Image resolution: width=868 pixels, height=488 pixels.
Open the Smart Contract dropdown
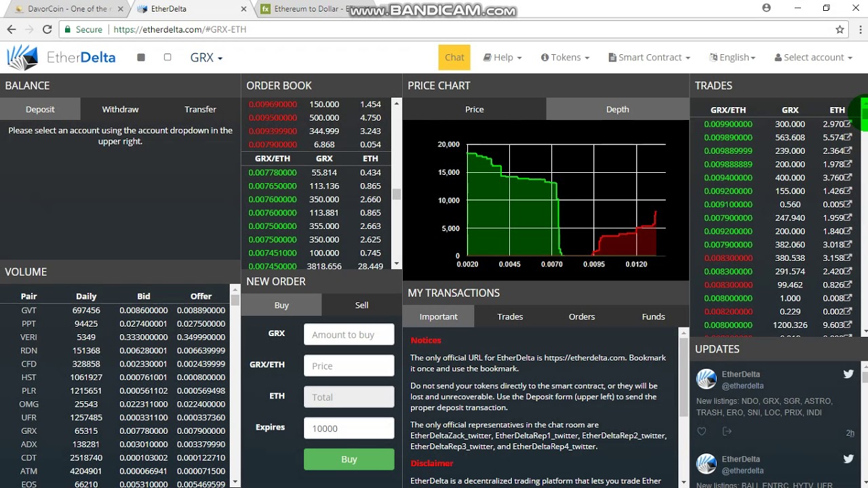click(x=650, y=58)
